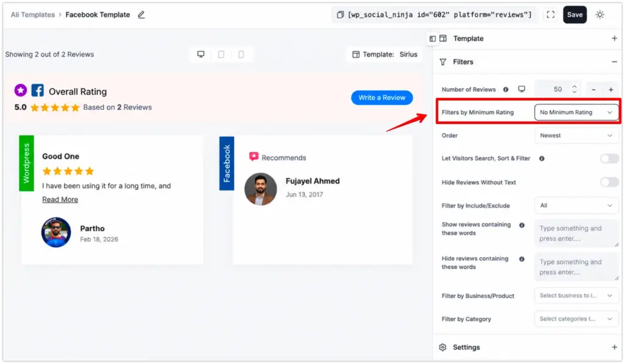Decrease Number of Reviews with minus button
The image size is (626, 364).
[x=594, y=90]
